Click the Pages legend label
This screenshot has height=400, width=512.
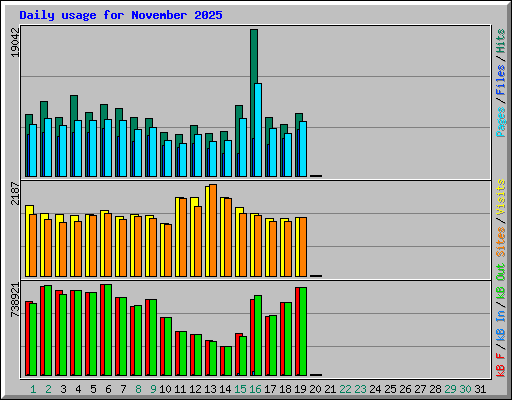(x=501, y=122)
